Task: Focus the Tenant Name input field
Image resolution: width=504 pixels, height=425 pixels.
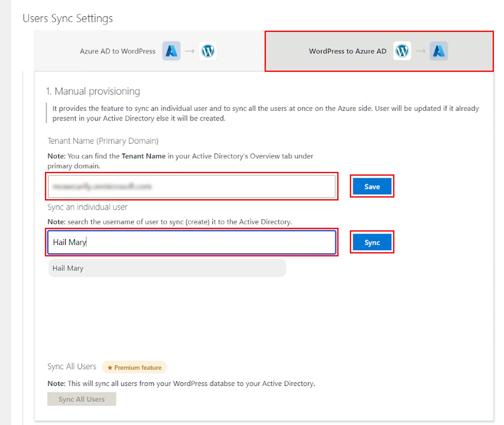Action: [x=192, y=186]
